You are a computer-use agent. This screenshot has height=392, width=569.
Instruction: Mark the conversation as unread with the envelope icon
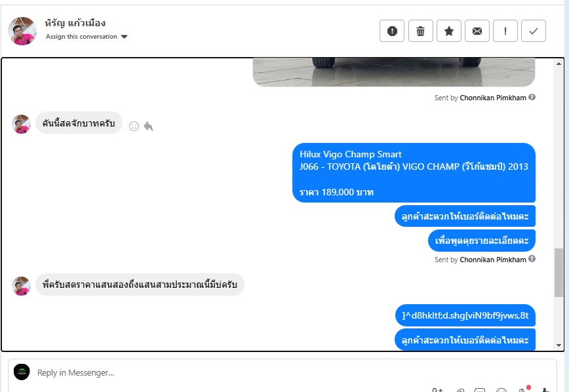pyautogui.click(x=477, y=31)
